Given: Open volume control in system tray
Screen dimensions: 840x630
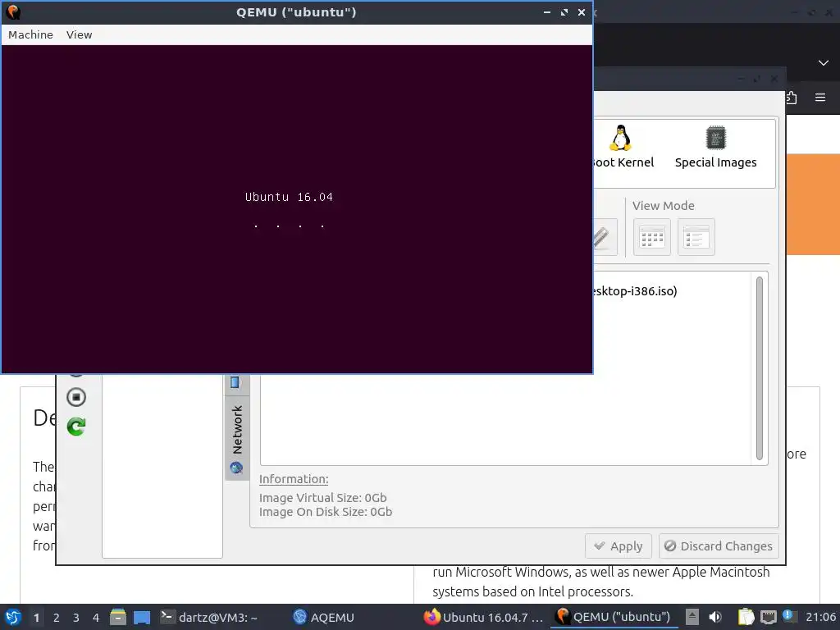Looking at the screenshot, I should pos(715,617).
